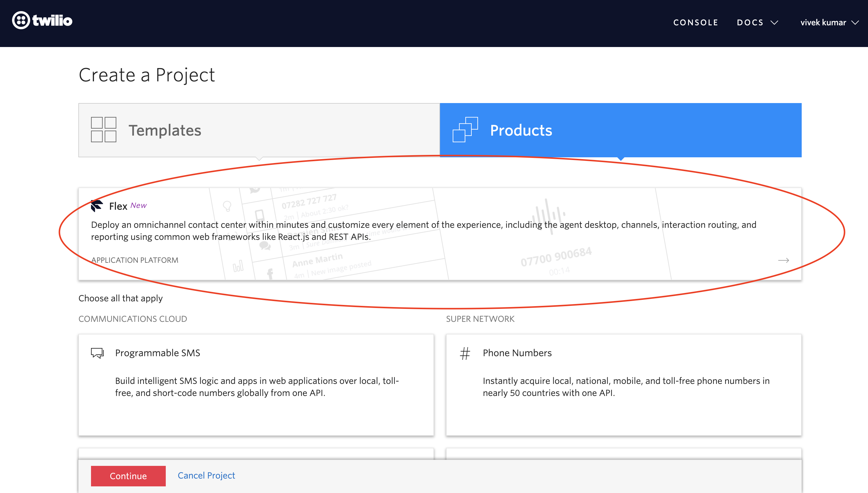Click the Products stacked squares icon
The height and width of the screenshot is (493, 868).
pyautogui.click(x=465, y=130)
